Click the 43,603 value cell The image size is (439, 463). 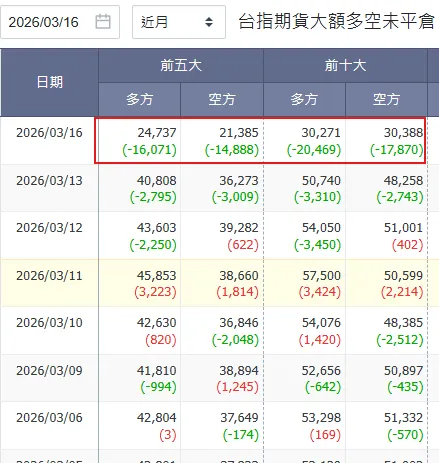139,235
